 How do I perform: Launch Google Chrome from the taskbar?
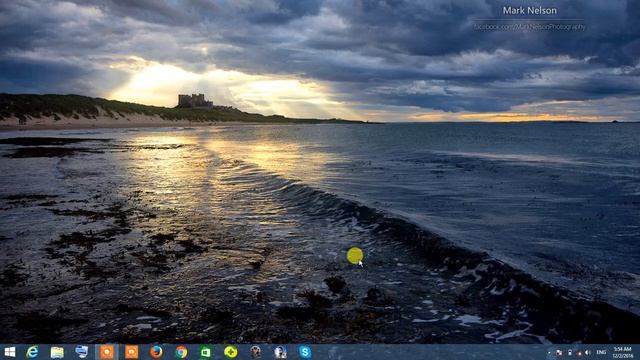tap(181, 352)
